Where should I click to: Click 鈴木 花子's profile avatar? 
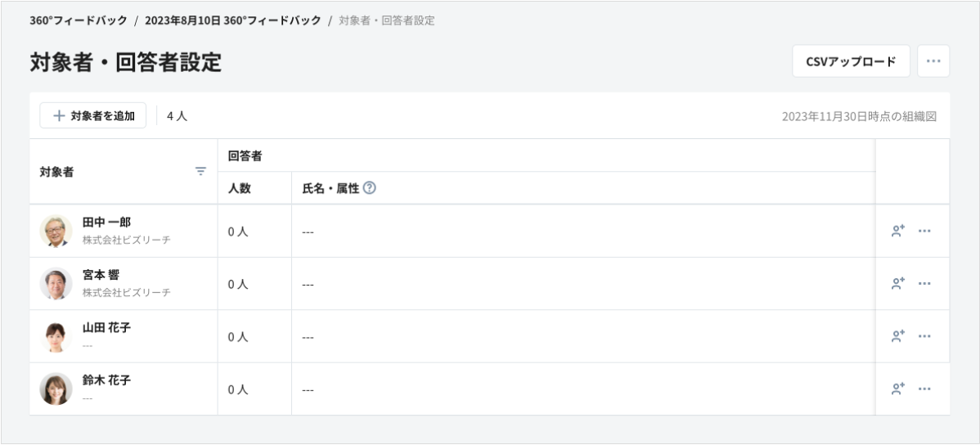coord(56,389)
